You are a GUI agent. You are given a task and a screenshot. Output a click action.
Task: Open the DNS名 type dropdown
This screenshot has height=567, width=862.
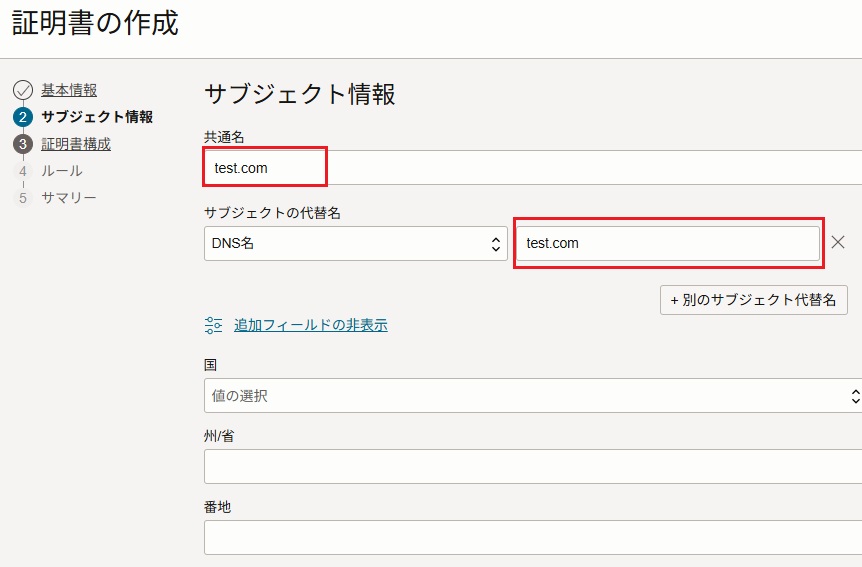click(356, 243)
